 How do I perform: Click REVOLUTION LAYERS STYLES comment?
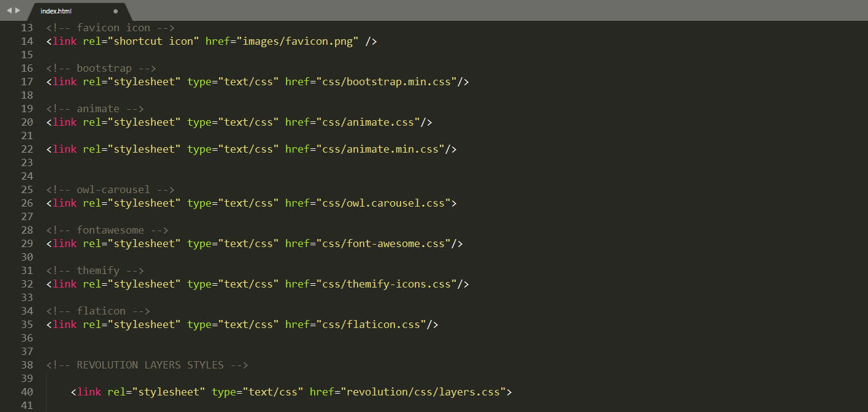click(147, 365)
